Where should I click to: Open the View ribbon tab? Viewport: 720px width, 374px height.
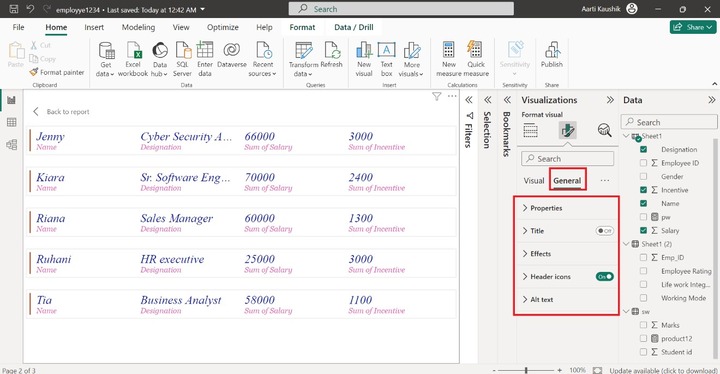[181, 27]
